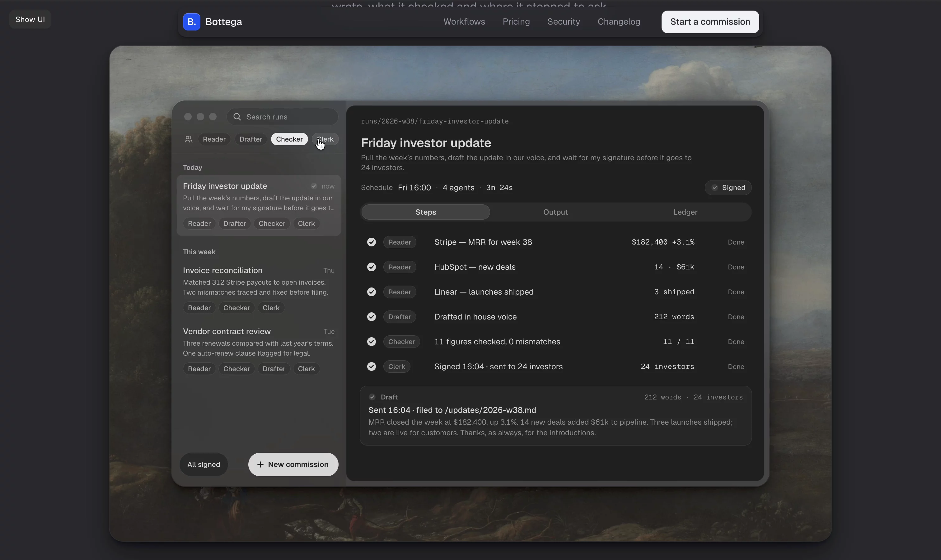Toggle the Checker agent filter chip
This screenshot has width=941, height=560.
click(289, 139)
